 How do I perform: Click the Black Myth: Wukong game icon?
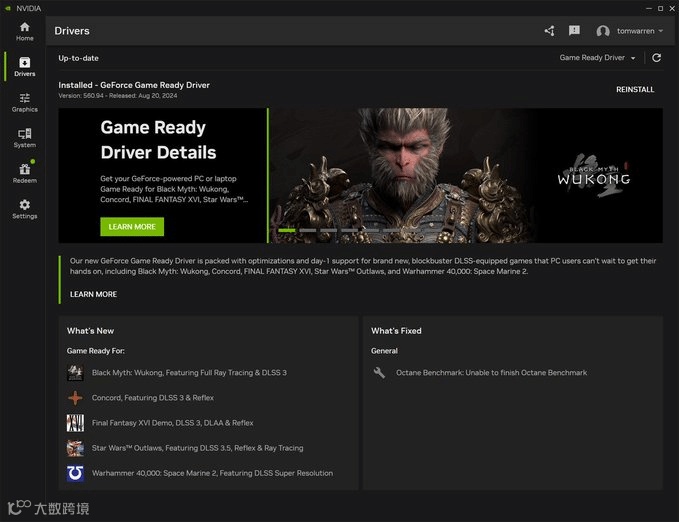pos(75,373)
